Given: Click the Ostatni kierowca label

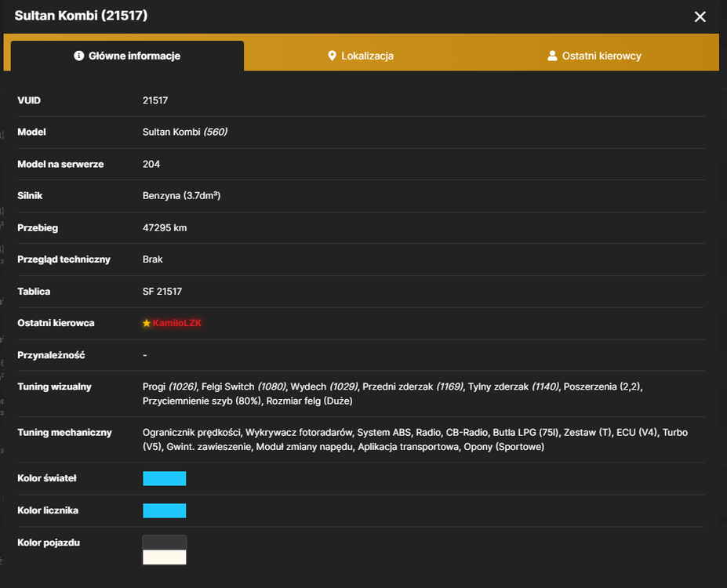Looking at the screenshot, I should tap(56, 323).
